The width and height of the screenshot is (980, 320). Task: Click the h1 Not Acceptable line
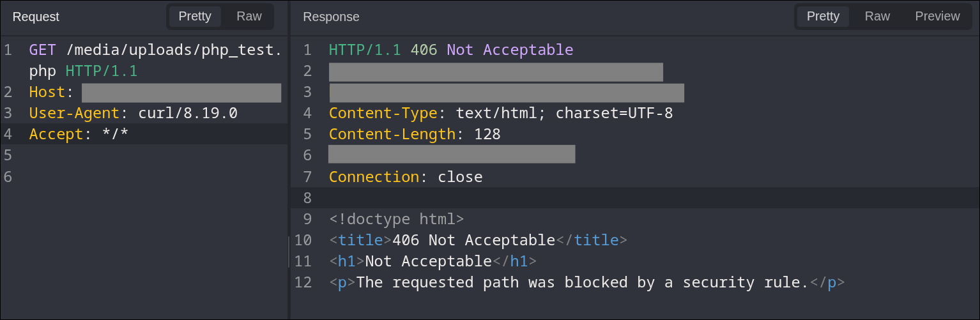(433, 261)
